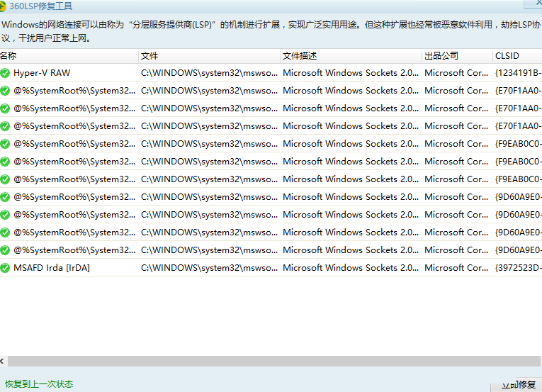Click green check icon beside MSAFD Irda

click(x=5, y=268)
